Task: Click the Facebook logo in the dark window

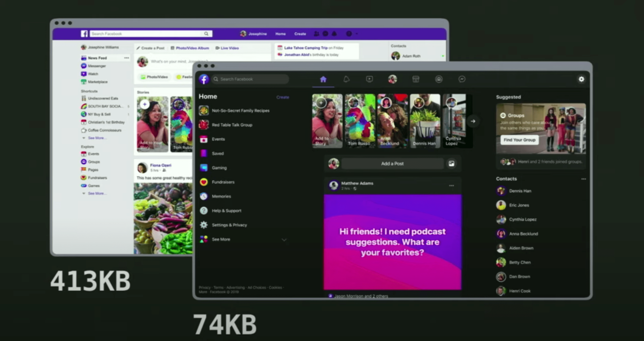Action: 204,79
